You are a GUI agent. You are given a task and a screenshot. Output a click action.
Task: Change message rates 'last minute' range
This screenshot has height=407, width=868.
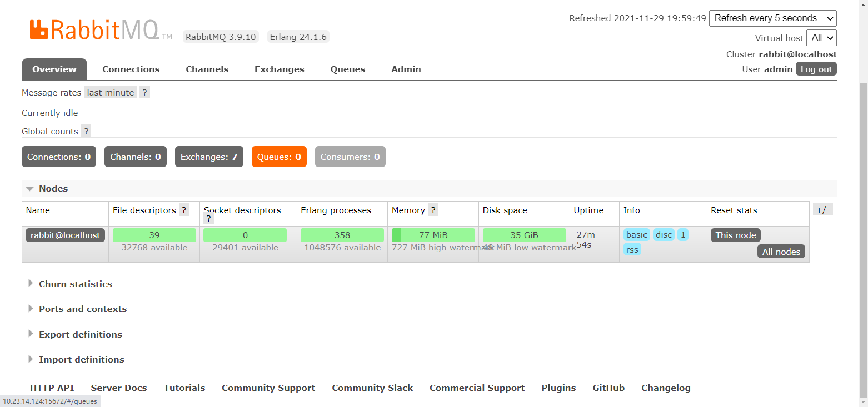tap(111, 93)
